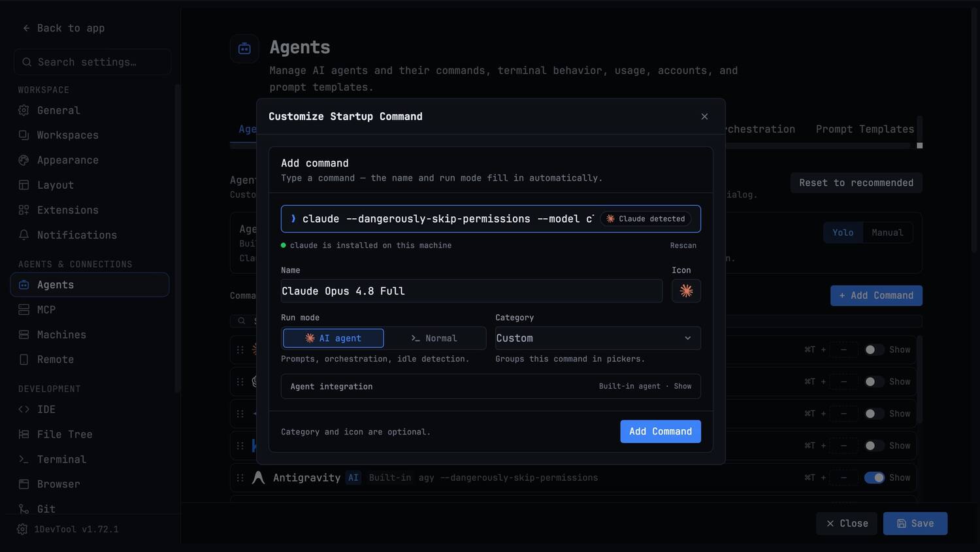Switch to the Prompt Templates tab
Viewport: 980px width, 552px height.
(864, 129)
